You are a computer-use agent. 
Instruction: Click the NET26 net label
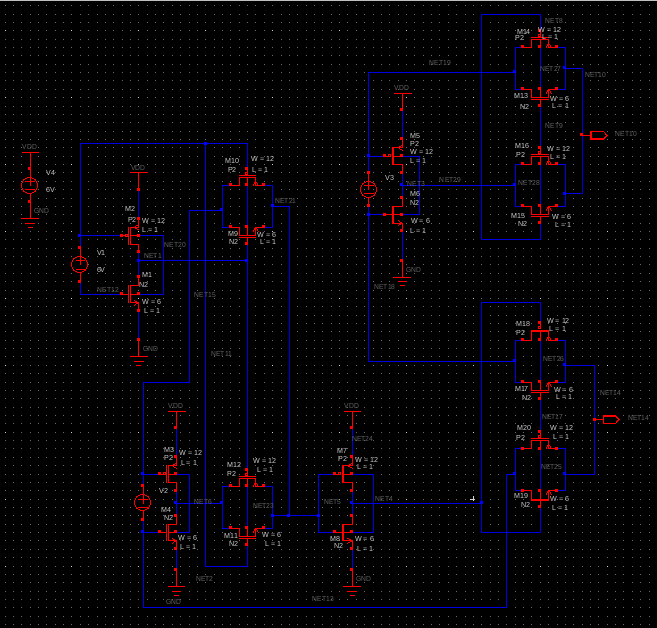click(553, 359)
